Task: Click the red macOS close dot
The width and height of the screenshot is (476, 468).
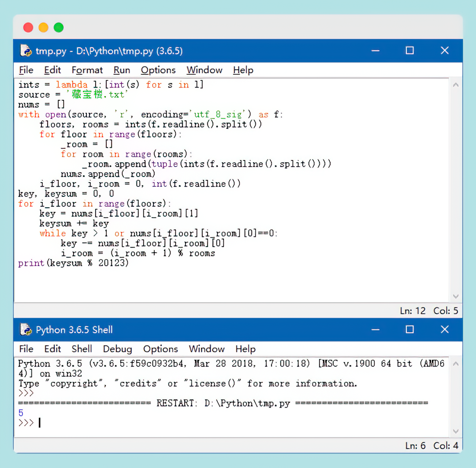Action: coord(28,27)
